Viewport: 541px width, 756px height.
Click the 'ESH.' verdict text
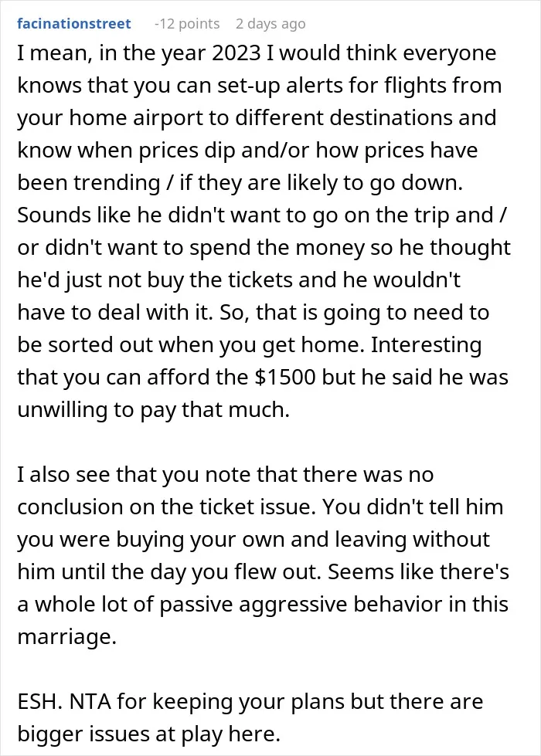[40, 701]
